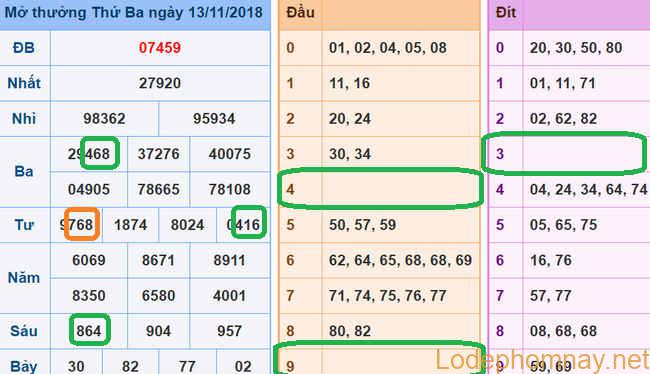Image resolution: width=650 pixels, height=374 pixels.
Task: Select Nhì prize number 95934
Action: point(214,119)
